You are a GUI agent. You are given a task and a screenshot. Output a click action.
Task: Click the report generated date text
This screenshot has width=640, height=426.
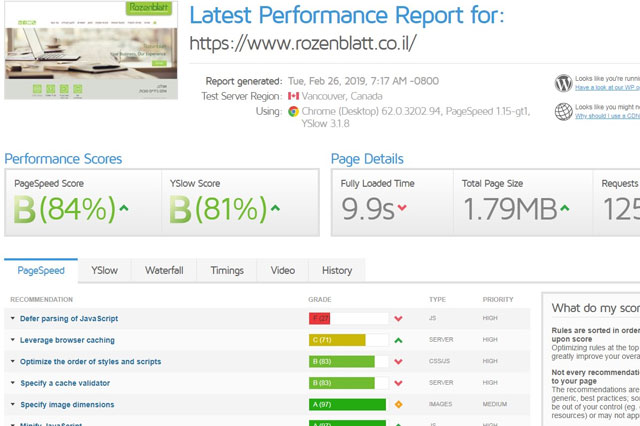coord(363,81)
